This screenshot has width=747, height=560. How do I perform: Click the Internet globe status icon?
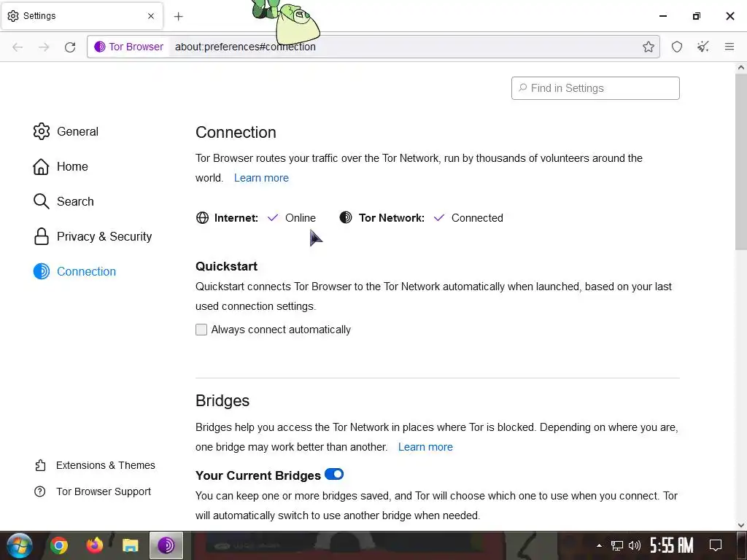click(203, 218)
